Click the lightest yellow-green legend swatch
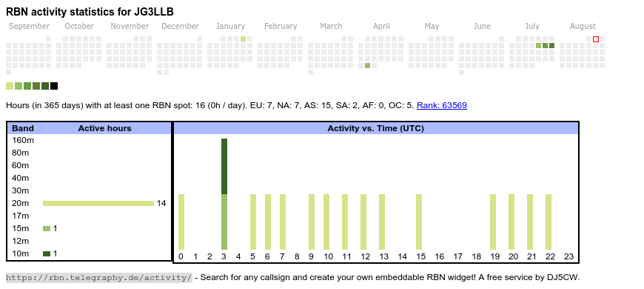The height and width of the screenshot is (289, 644). point(10,86)
